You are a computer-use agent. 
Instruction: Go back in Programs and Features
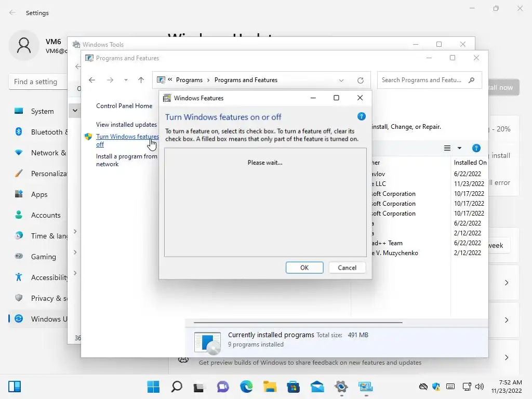(92, 80)
